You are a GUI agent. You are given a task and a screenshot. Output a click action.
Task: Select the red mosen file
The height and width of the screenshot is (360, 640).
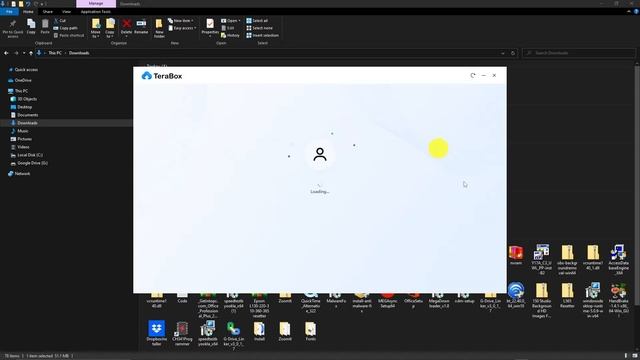[x=516, y=255]
